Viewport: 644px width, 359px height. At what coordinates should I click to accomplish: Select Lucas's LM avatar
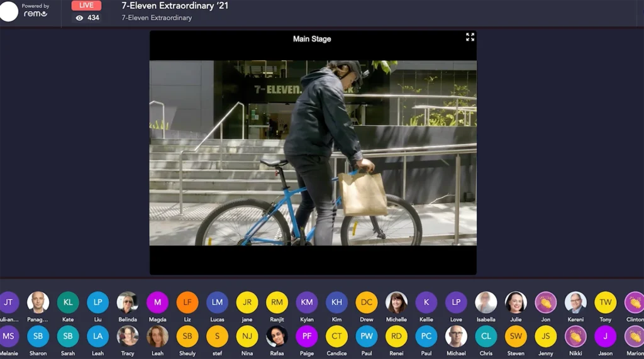217,302
